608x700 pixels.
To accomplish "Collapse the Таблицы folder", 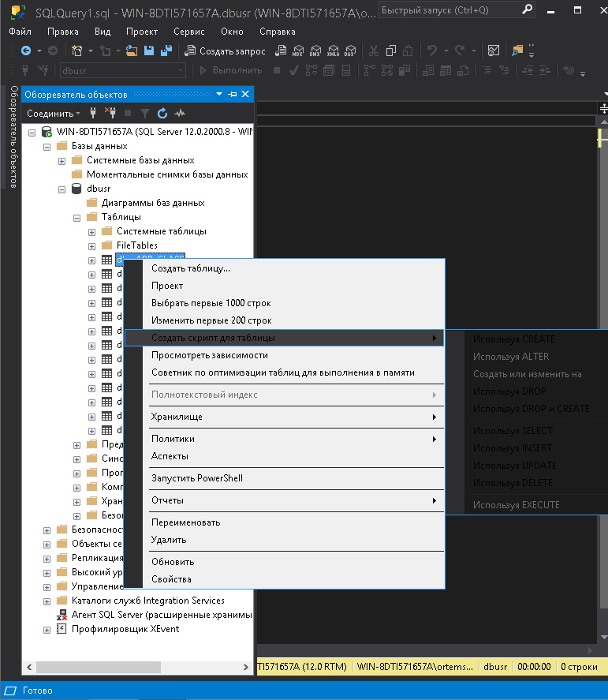I will [x=76, y=219].
